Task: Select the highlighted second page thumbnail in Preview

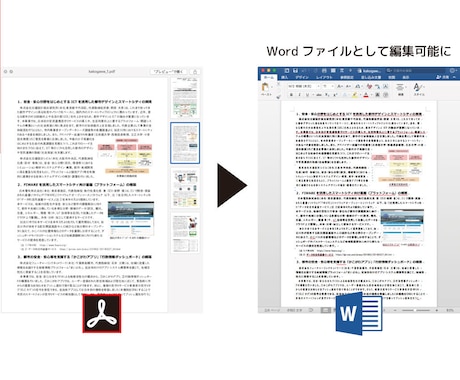Action: [185, 143]
